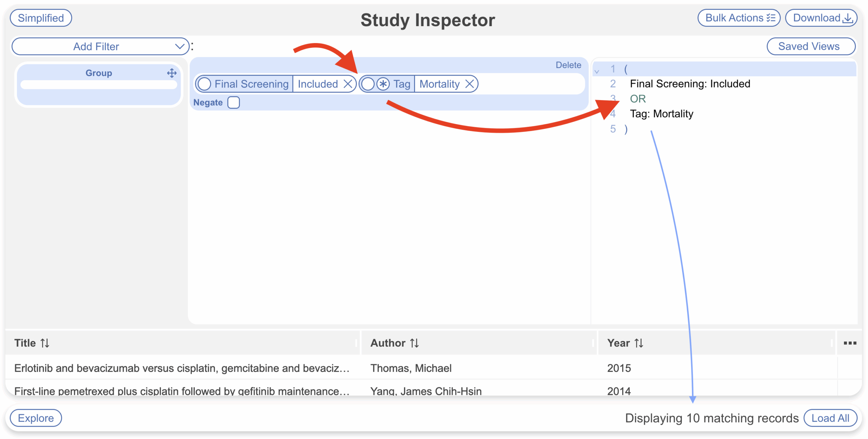Sort by Title arrows icon
Viewport: 868px width, 439px height.
(45, 343)
